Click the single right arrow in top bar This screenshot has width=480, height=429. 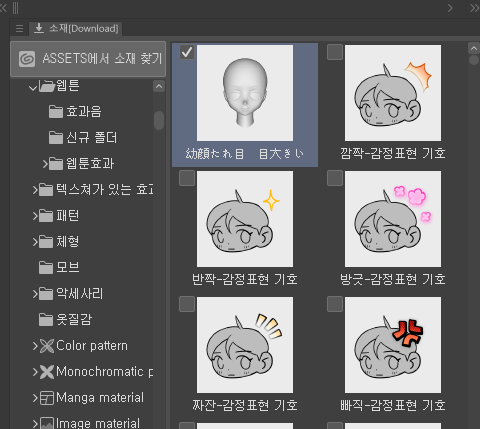click(450, 8)
